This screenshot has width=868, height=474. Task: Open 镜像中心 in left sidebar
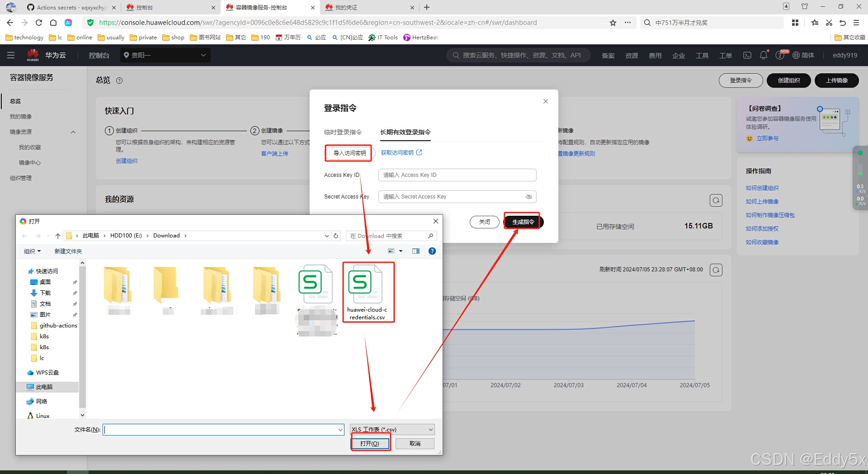[x=30, y=163]
